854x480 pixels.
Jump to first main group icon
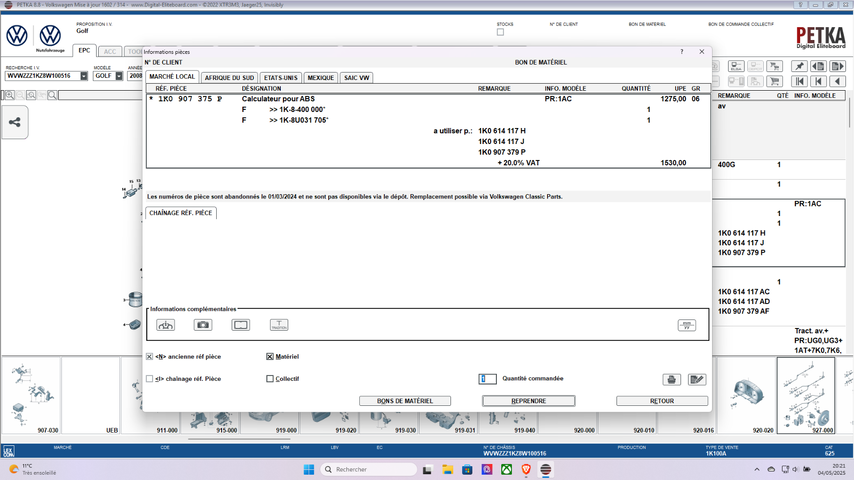click(799, 82)
